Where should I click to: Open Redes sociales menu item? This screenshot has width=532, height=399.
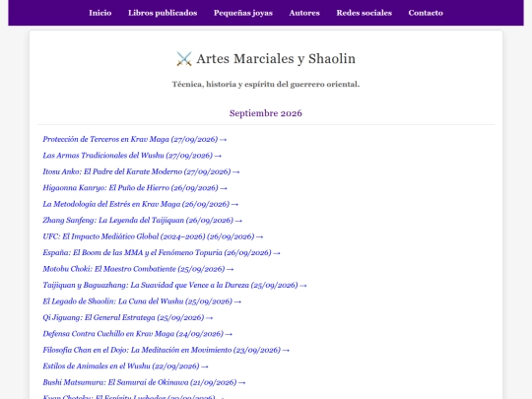click(365, 13)
